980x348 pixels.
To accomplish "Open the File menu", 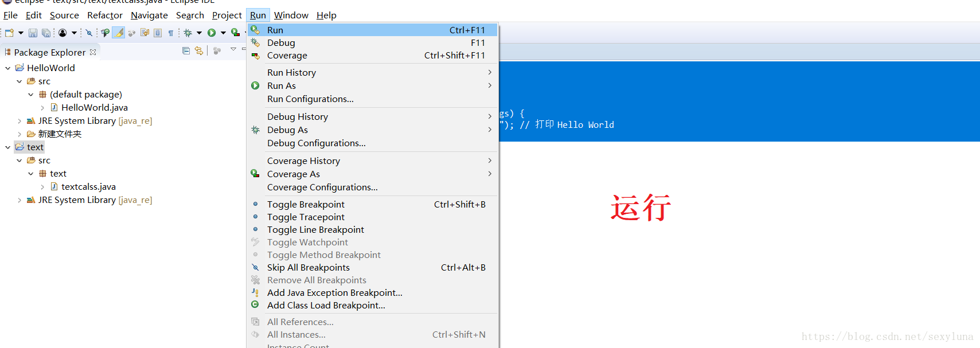I will tap(10, 15).
